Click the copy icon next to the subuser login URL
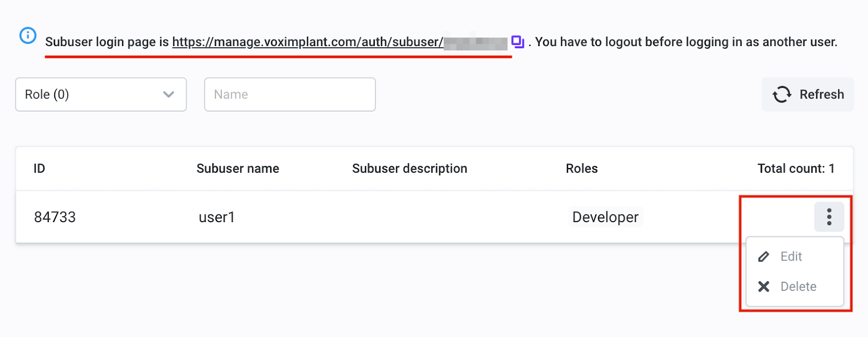Image resolution: width=868 pixels, height=337 pixels. pyautogui.click(x=518, y=41)
